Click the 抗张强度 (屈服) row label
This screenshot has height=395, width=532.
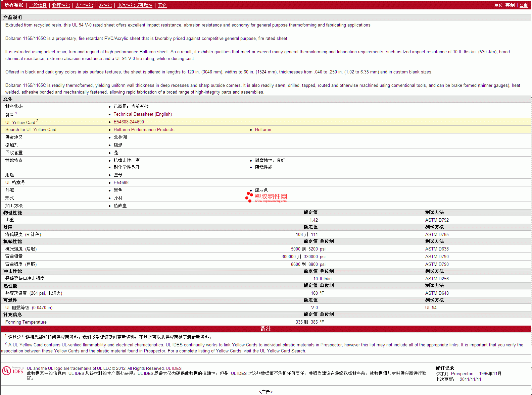click(x=21, y=249)
